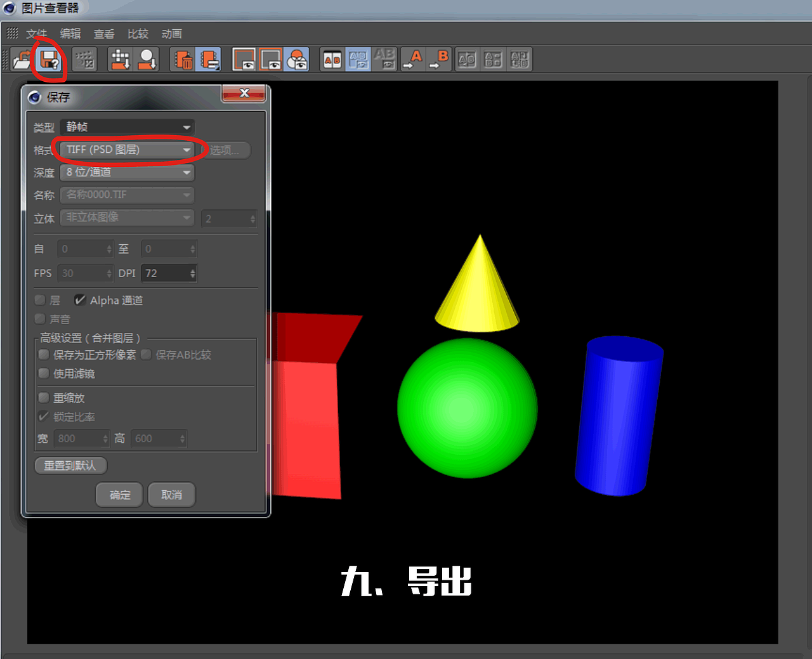Open the 查看 menu

pos(104,34)
